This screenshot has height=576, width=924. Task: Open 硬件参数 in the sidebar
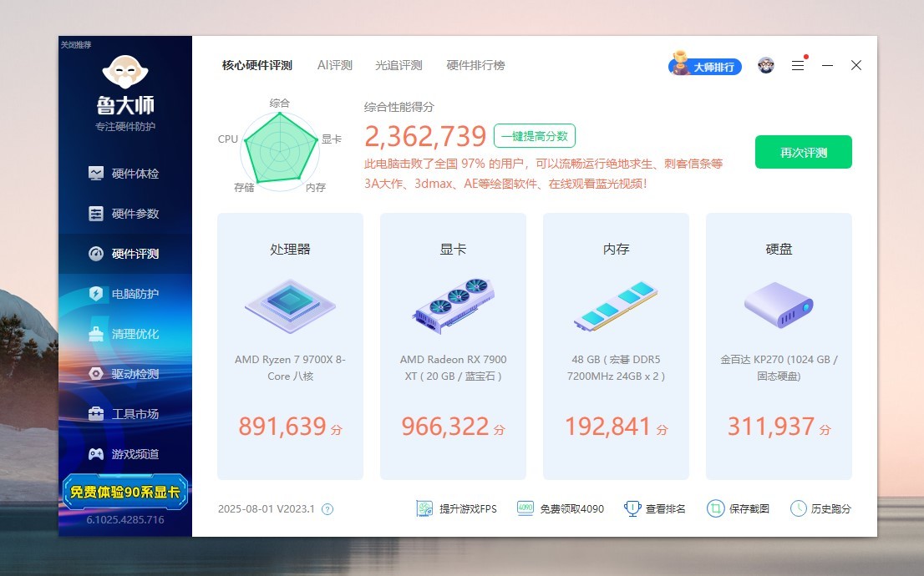pos(125,214)
